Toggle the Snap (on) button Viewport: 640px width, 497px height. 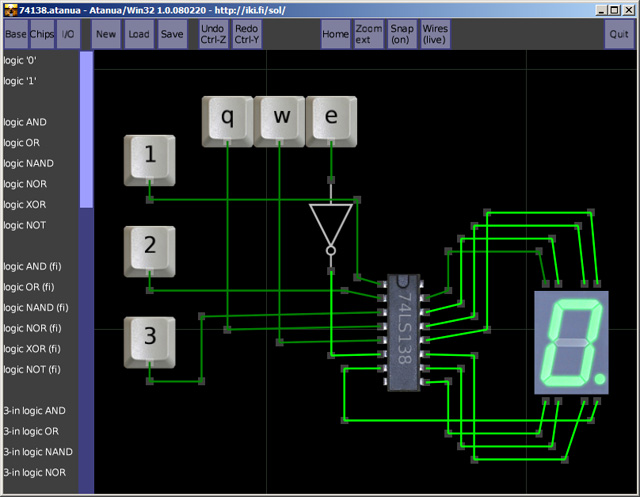click(402, 34)
